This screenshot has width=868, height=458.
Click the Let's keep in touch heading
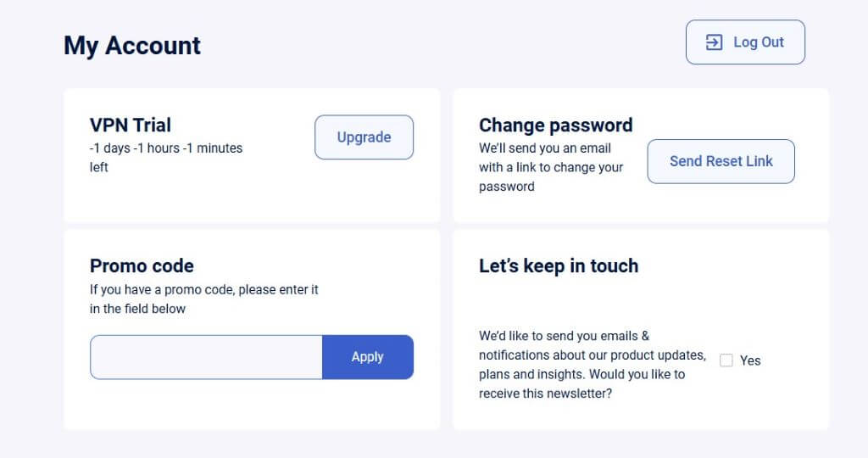pos(559,265)
